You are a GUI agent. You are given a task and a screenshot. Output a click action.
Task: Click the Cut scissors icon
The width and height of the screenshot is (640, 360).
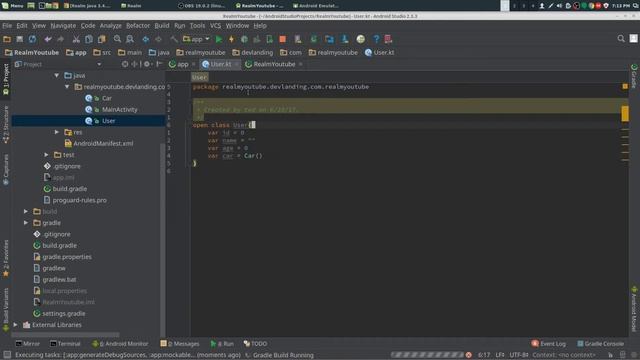[76, 39]
